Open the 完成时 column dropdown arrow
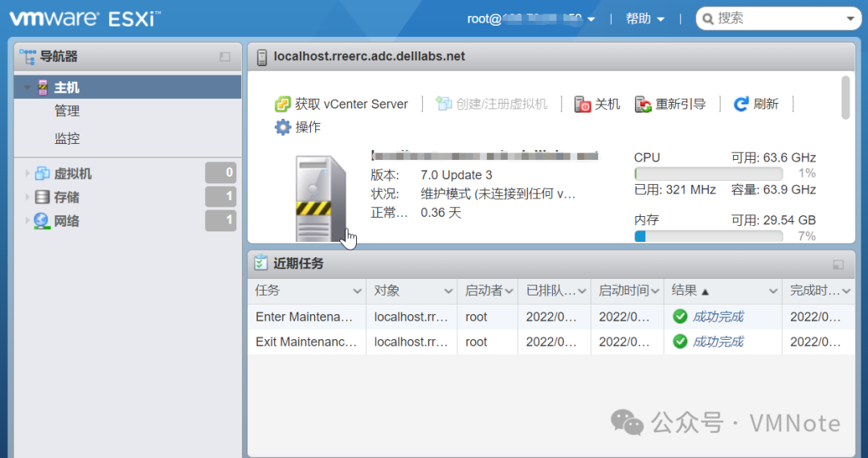 click(x=846, y=291)
